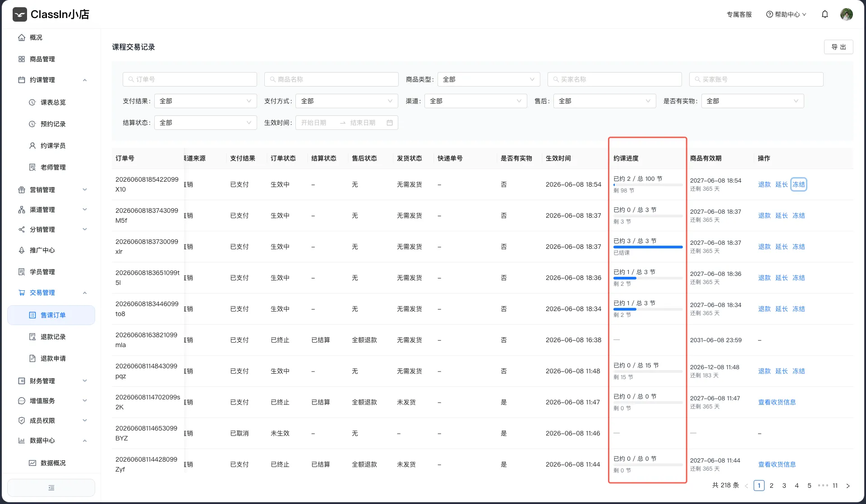Click the 退款申请 file icon

(x=32, y=358)
